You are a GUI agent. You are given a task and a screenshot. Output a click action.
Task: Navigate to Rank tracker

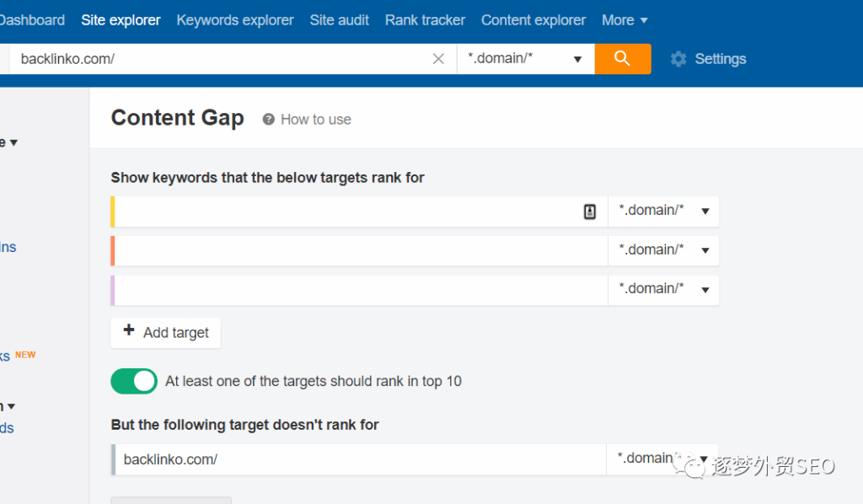click(425, 20)
